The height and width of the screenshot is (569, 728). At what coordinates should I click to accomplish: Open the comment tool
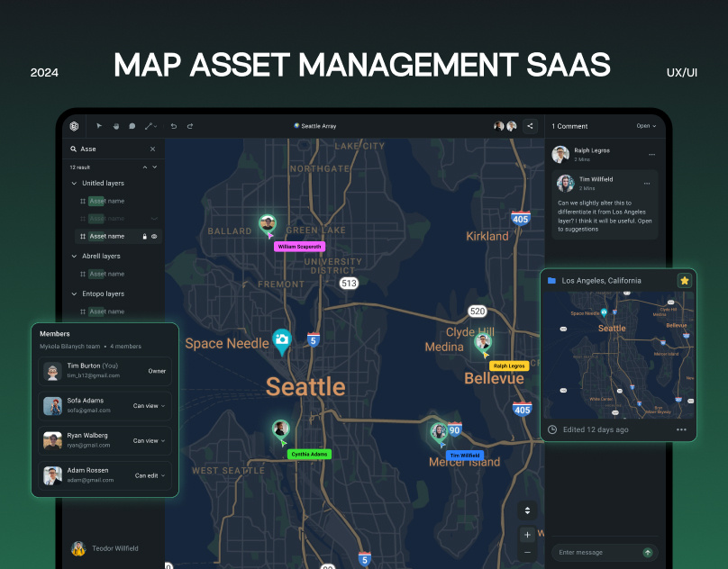click(132, 126)
